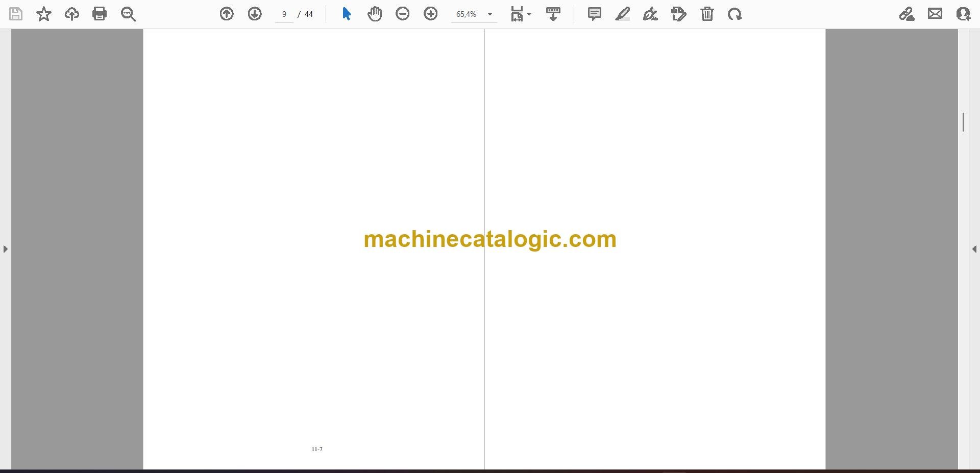This screenshot has width=980, height=473.
Task: Open the share with others person icon
Action: click(x=963, y=14)
